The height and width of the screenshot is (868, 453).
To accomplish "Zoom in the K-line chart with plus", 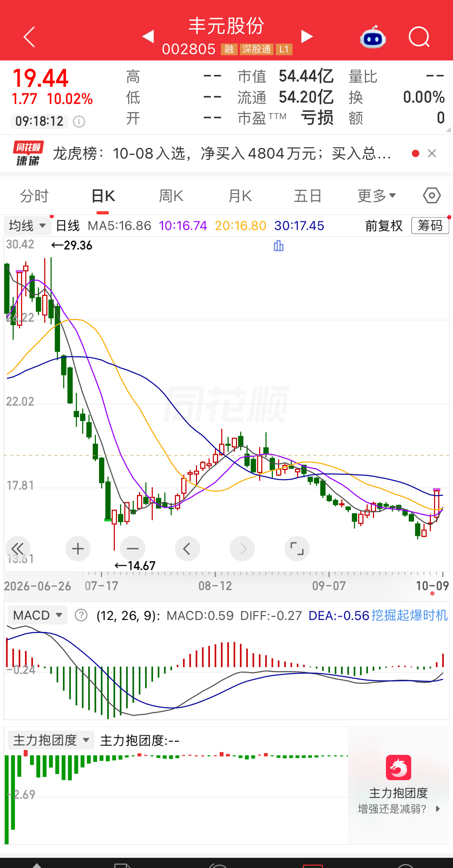I will click(x=78, y=549).
